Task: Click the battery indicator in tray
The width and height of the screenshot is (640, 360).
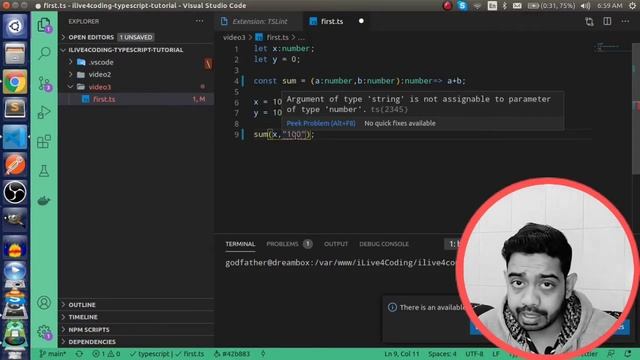Action: tap(551, 6)
